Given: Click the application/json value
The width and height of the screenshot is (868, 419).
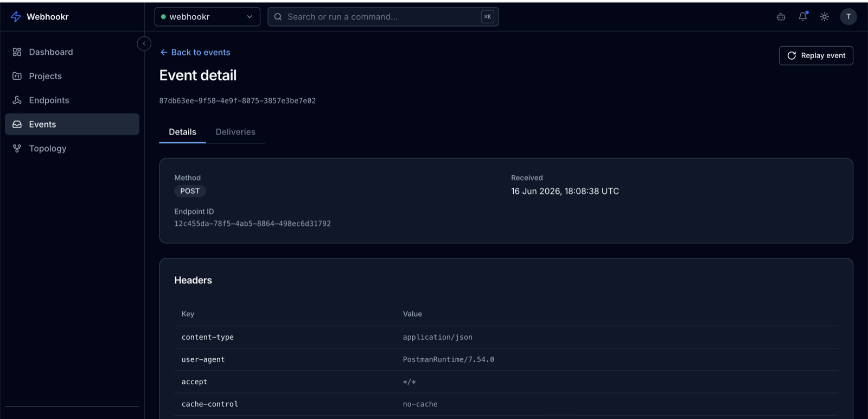Looking at the screenshot, I should click(x=437, y=337).
